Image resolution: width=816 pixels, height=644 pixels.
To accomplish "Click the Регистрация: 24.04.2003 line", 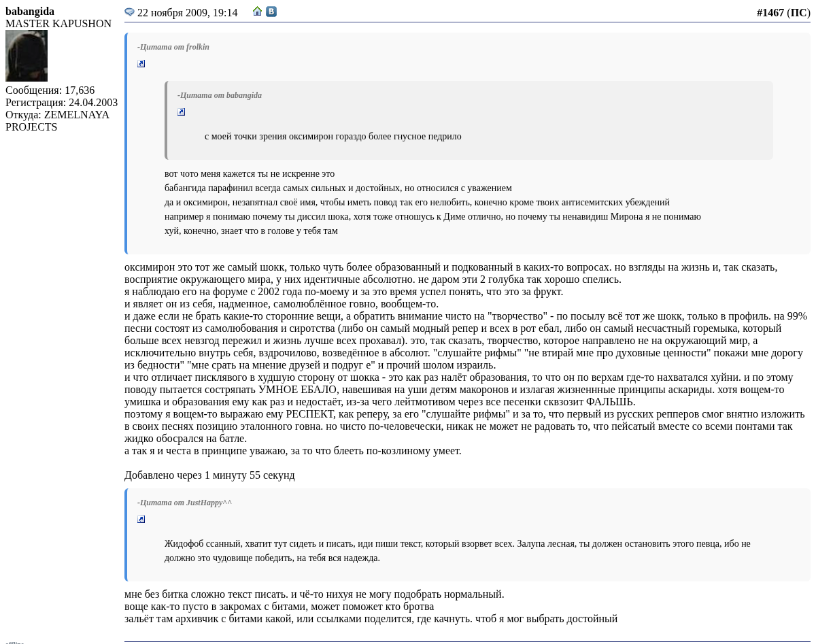I will [61, 103].
